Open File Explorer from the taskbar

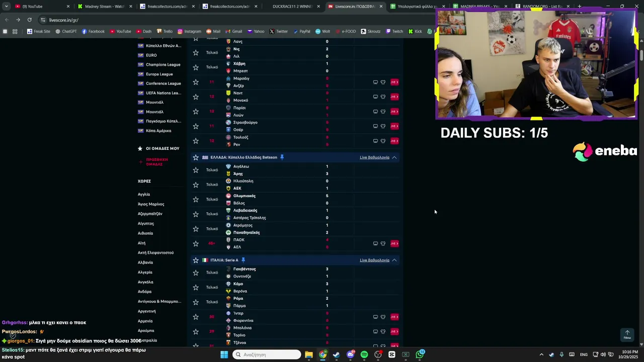309,354
